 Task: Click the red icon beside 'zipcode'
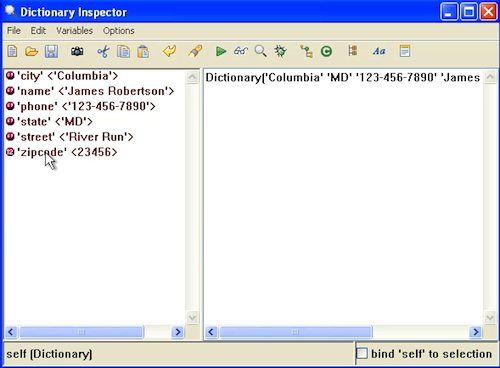[10, 152]
